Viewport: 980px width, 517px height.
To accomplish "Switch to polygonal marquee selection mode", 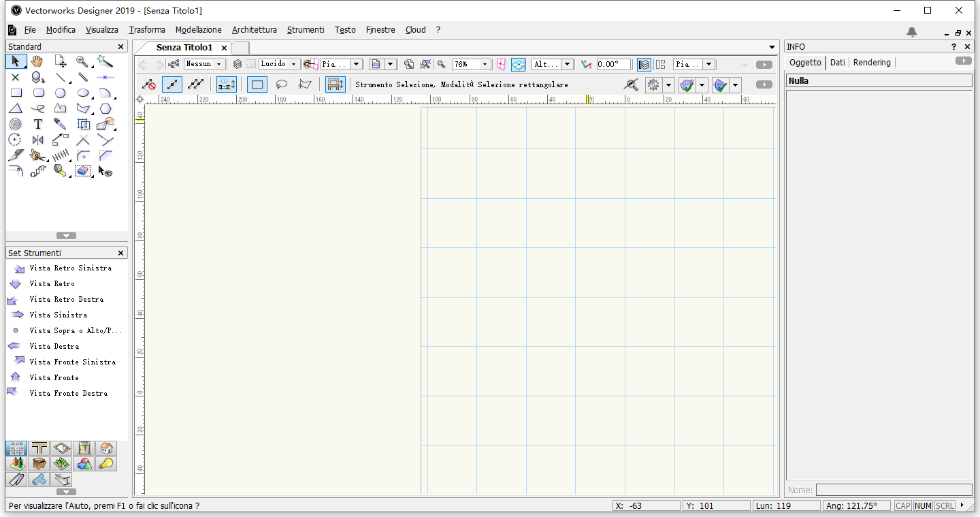I will 305,84.
